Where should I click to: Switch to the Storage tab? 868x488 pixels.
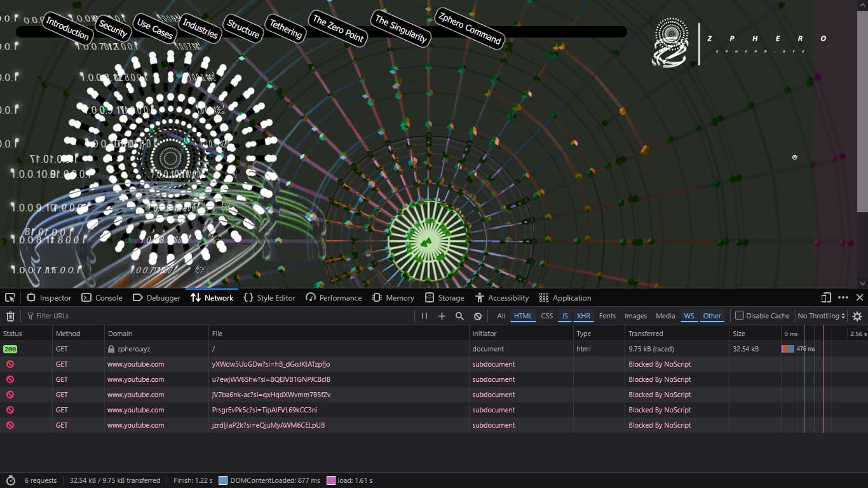point(444,297)
